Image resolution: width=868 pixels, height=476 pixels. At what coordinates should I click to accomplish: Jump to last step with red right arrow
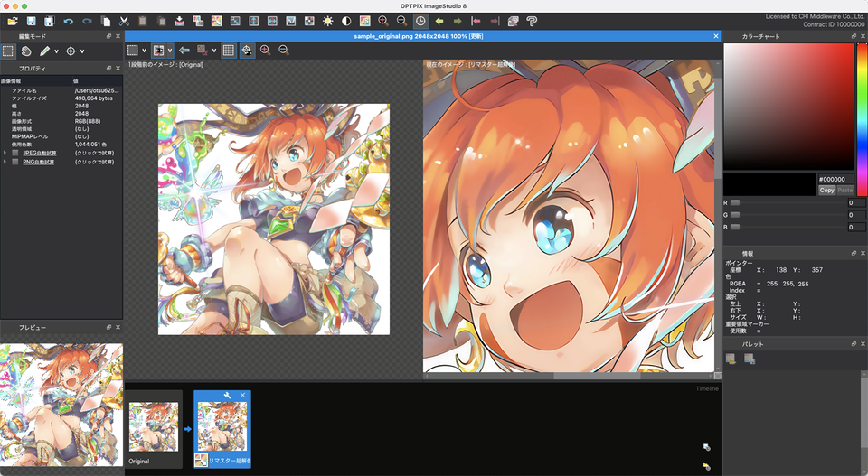pyautogui.click(x=495, y=21)
